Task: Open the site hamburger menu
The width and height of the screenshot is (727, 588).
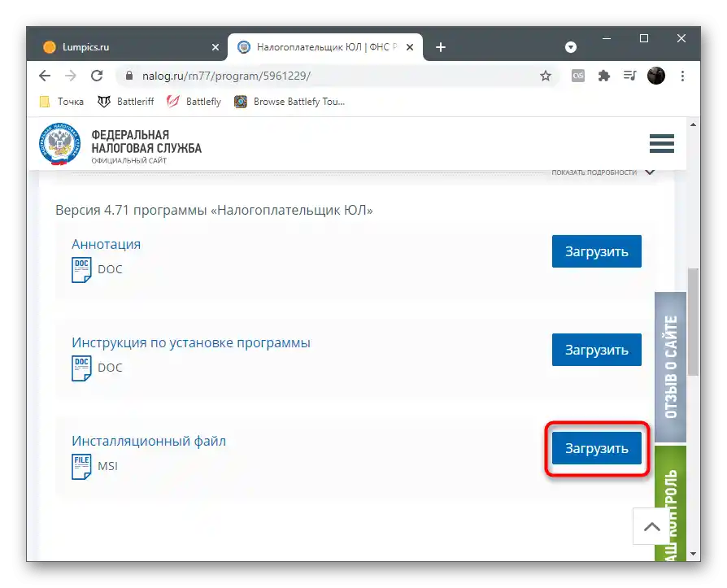Action: (662, 143)
